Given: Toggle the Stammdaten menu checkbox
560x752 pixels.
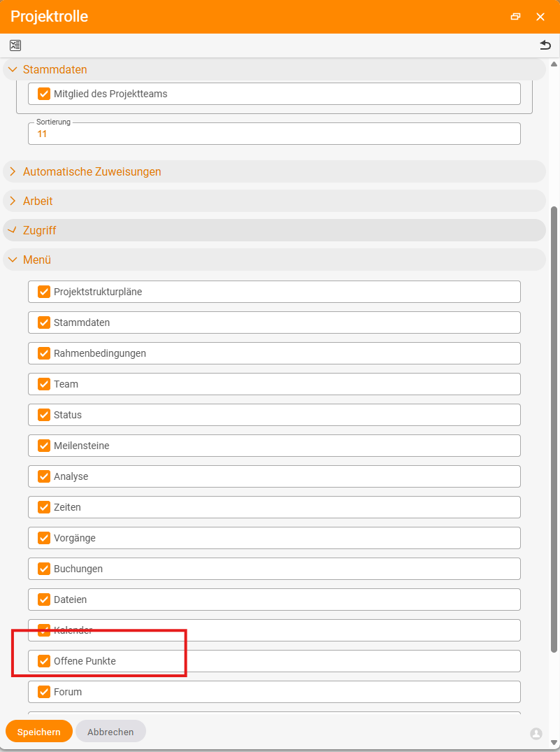Looking at the screenshot, I should point(43,322).
